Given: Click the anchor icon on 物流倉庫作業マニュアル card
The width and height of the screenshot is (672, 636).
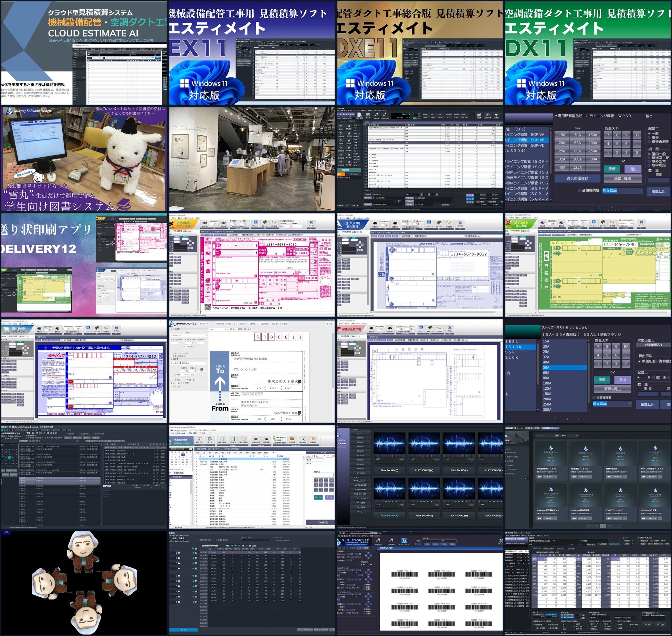Looking at the screenshot, I should (551, 448).
